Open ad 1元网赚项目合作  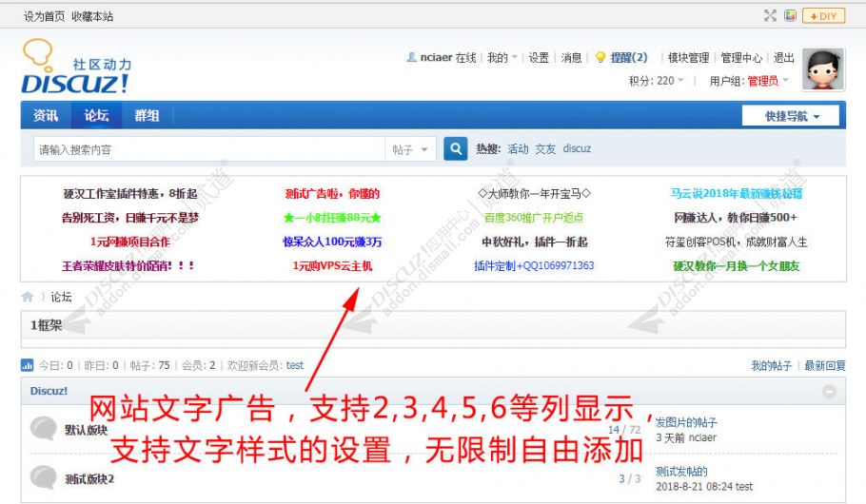pos(130,242)
